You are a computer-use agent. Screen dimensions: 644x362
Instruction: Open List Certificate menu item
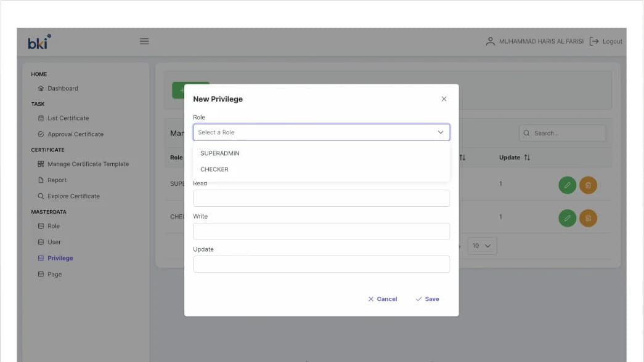[x=68, y=118]
